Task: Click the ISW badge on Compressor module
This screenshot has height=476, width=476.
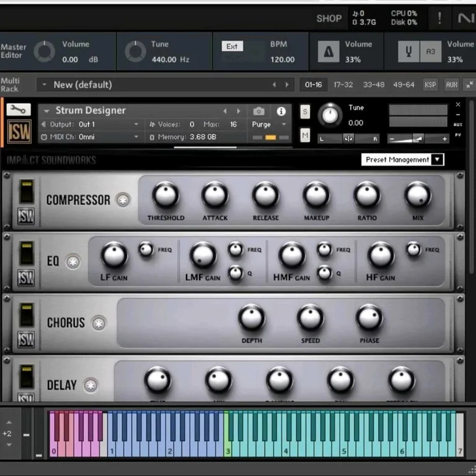Action: [26, 216]
